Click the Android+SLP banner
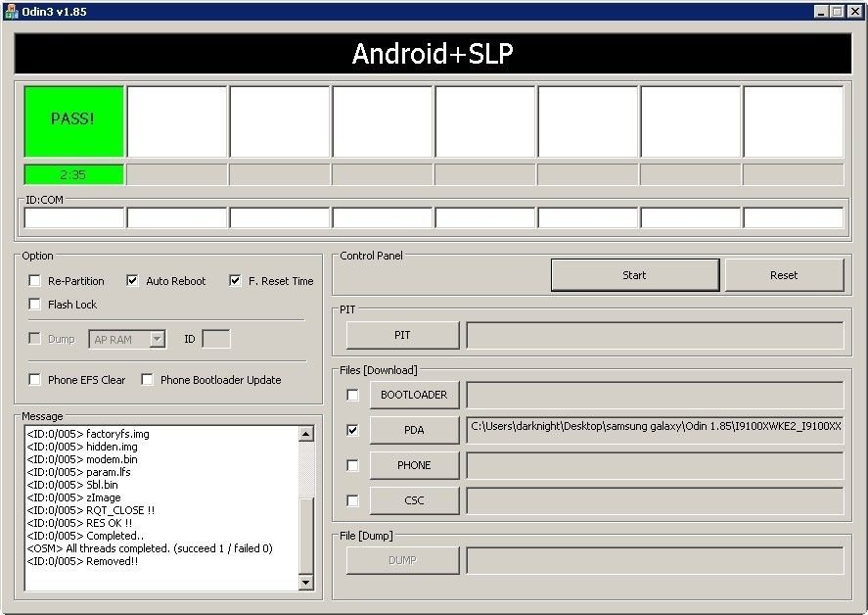The height and width of the screenshot is (615, 868). (x=433, y=53)
